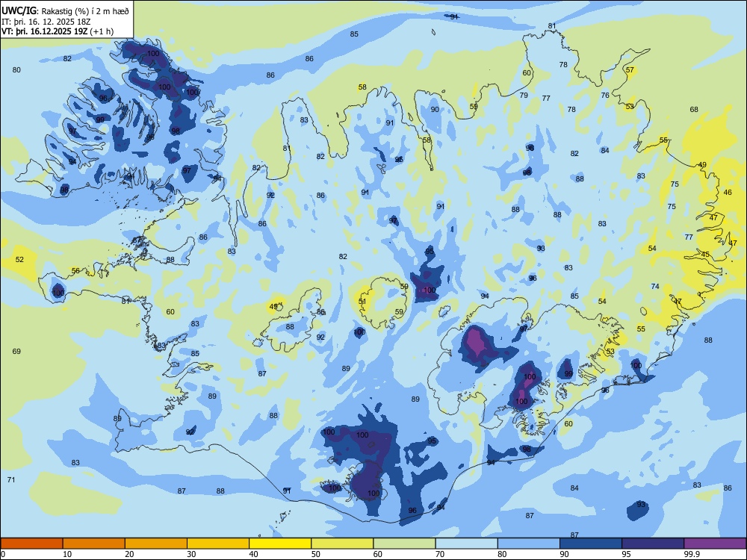
Task: Click the 'VT: þri. 16.12.2025 19Z (+1 h)' line
Action: (x=58, y=31)
